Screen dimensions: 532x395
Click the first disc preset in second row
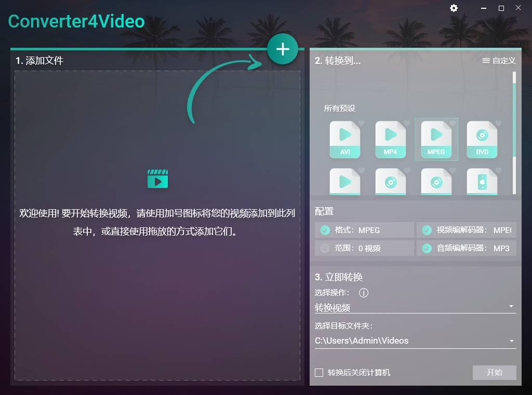(x=390, y=183)
